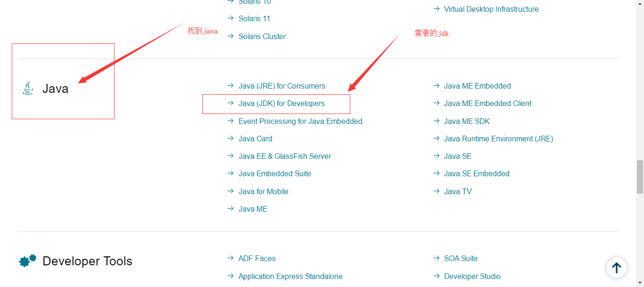Open Java (JDK) for Developers link
Screen dimensions: 644x287
pos(281,104)
